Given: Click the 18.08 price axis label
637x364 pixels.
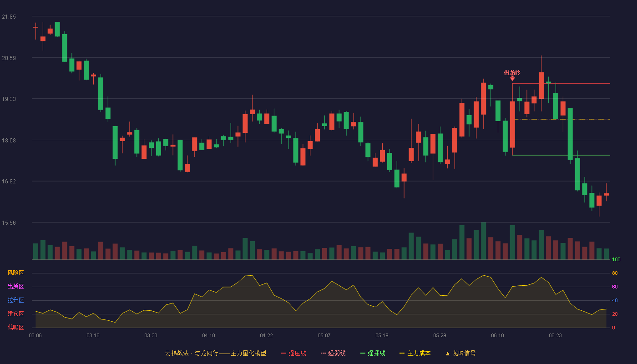Looking at the screenshot, I should pos(9,140).
